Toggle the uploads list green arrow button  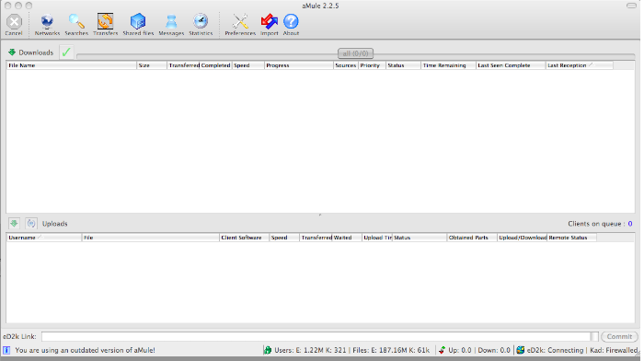pos(14,223)
